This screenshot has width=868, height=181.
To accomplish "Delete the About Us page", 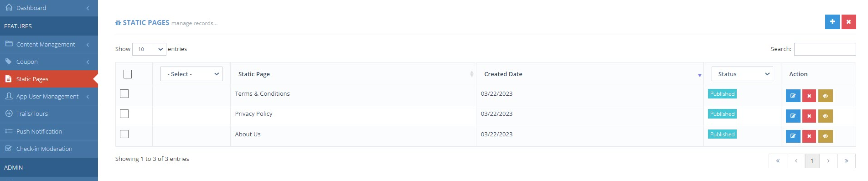I will tap(809, 136).
